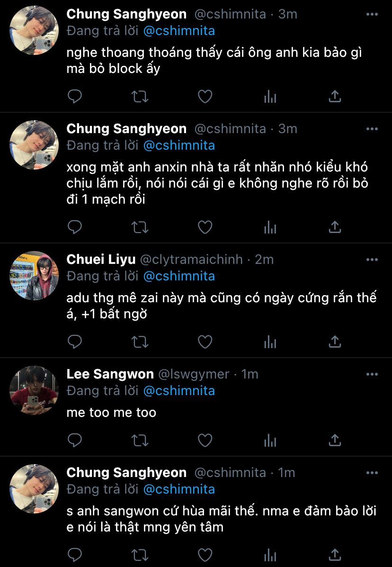Screen dimensions: 392x567
Task: Share the "nghe thoang thoáng" tweet
Action: pyautogui.click(x=335, y=97)
